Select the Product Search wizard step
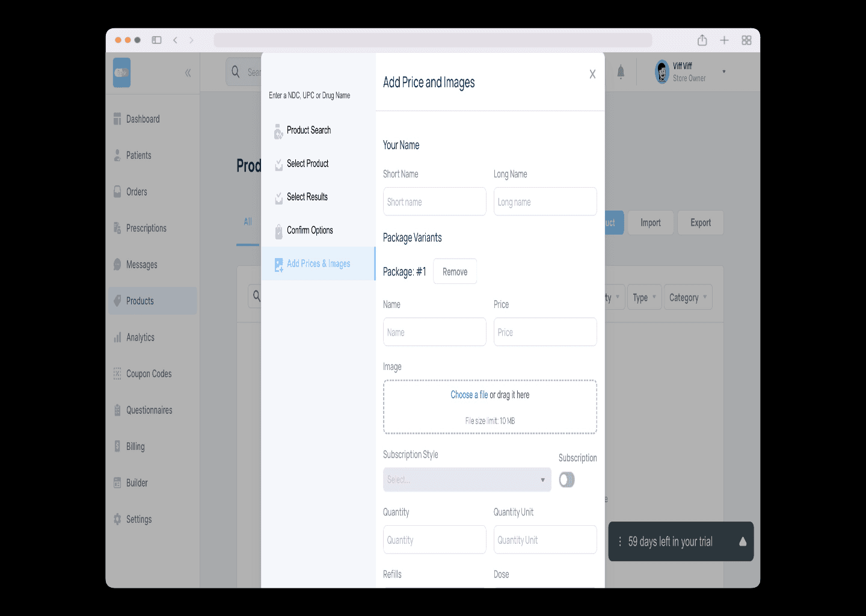Image resolution: width=866 pixels, height=616 pixels. (x=309, y=130)
